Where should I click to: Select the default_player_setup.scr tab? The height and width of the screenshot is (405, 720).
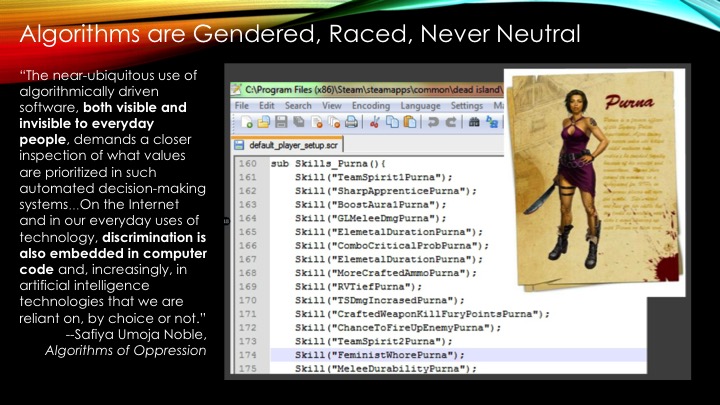tap(287, 145)
